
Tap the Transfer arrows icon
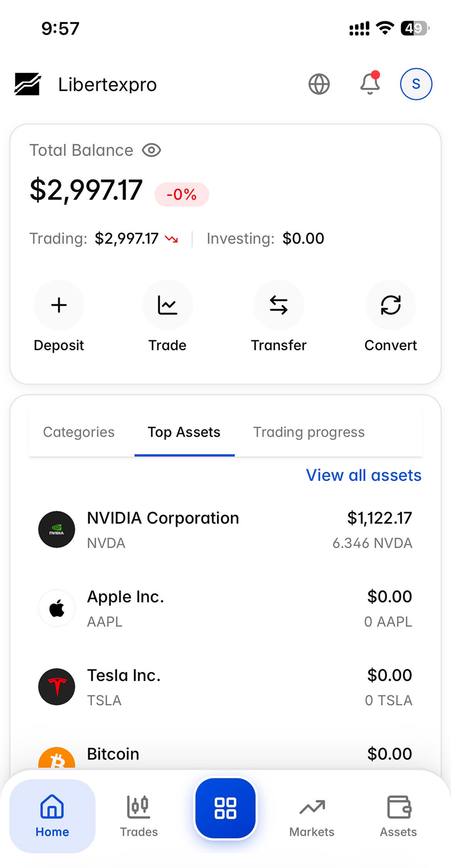(x=279, y=305)
